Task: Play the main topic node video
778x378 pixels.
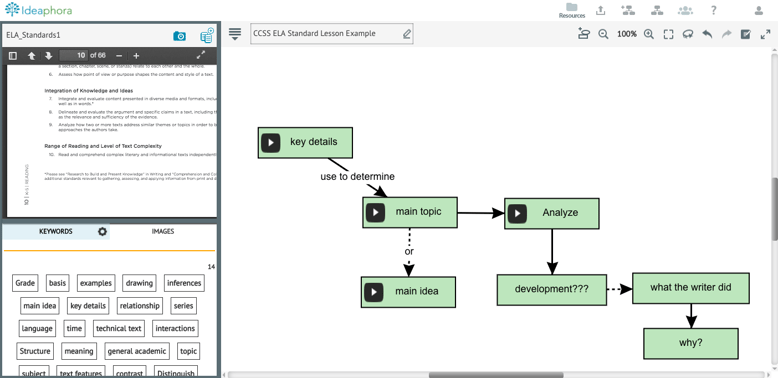Action: 376,213
